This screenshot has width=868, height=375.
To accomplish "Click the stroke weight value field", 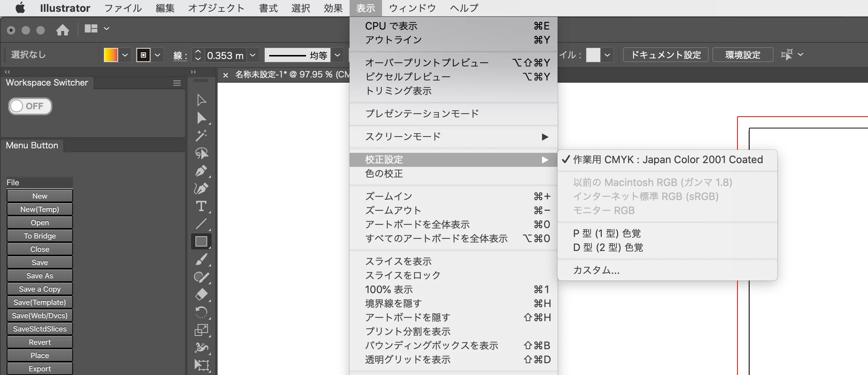I will tap(225, 55).
